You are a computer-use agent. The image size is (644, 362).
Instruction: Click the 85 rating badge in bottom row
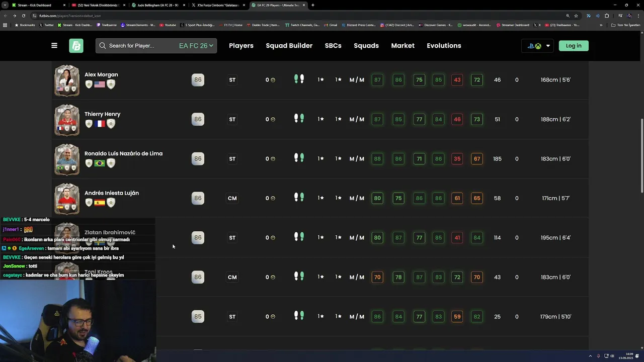click(198, 317)
